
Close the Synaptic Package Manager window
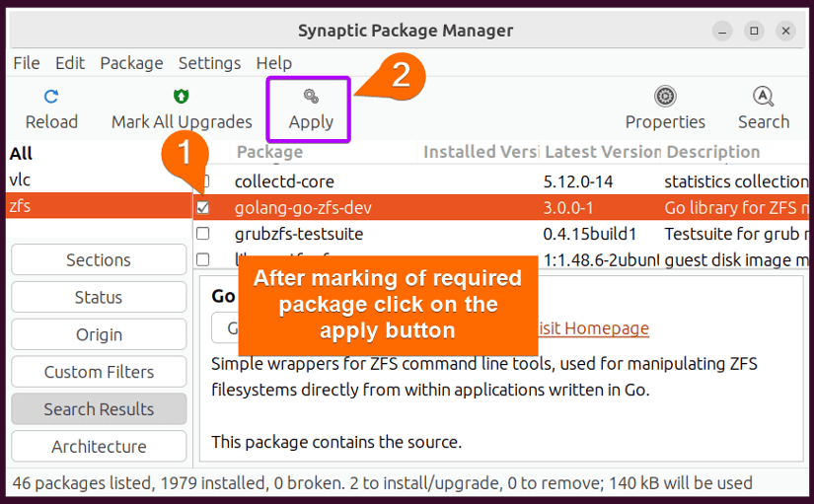pyautogui.click(x=786, y=32)
